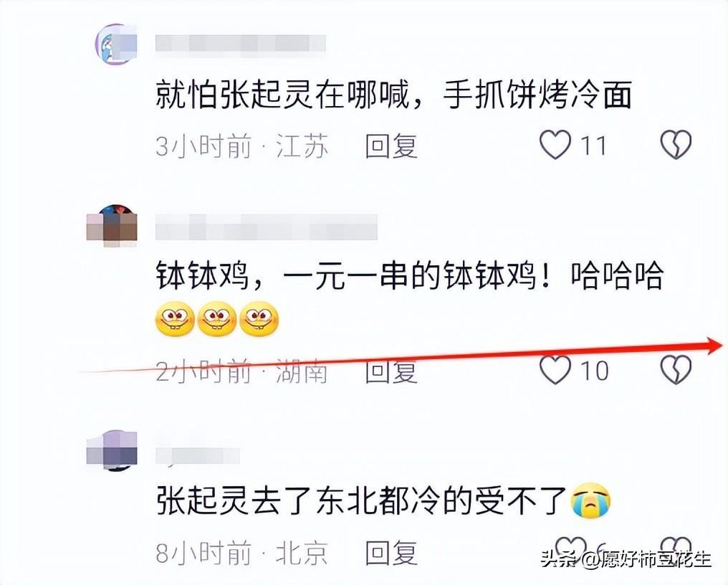This screenshot has height=585, width=728.
Task: Open the 钵钵鸡 commenter's blurred username
Action: tap(267, 227)
